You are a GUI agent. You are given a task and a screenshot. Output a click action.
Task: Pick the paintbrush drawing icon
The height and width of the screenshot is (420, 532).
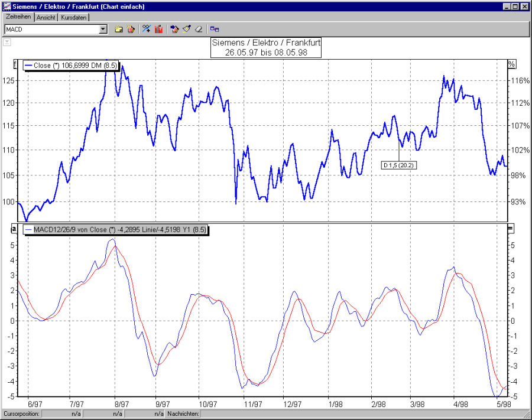click(x=186, y=28)
